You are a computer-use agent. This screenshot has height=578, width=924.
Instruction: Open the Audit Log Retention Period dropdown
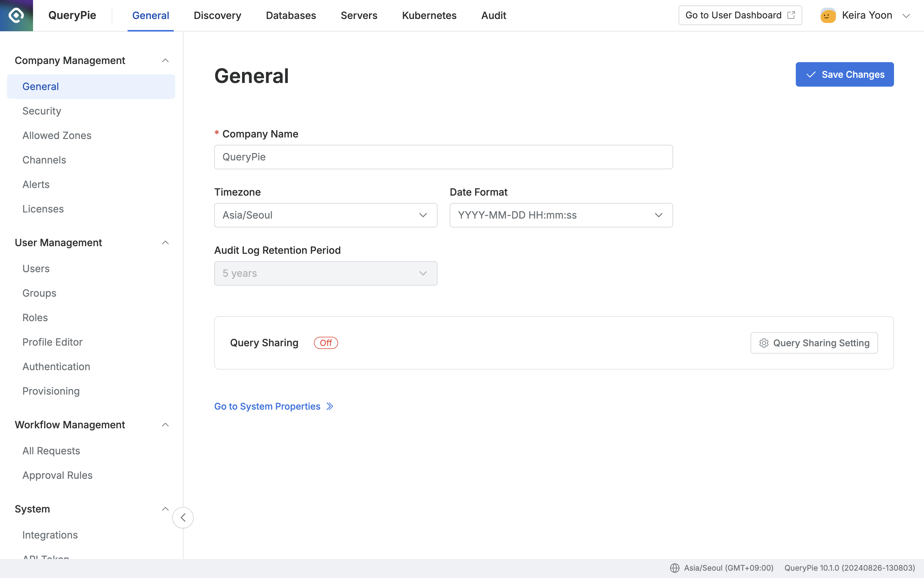326,273
